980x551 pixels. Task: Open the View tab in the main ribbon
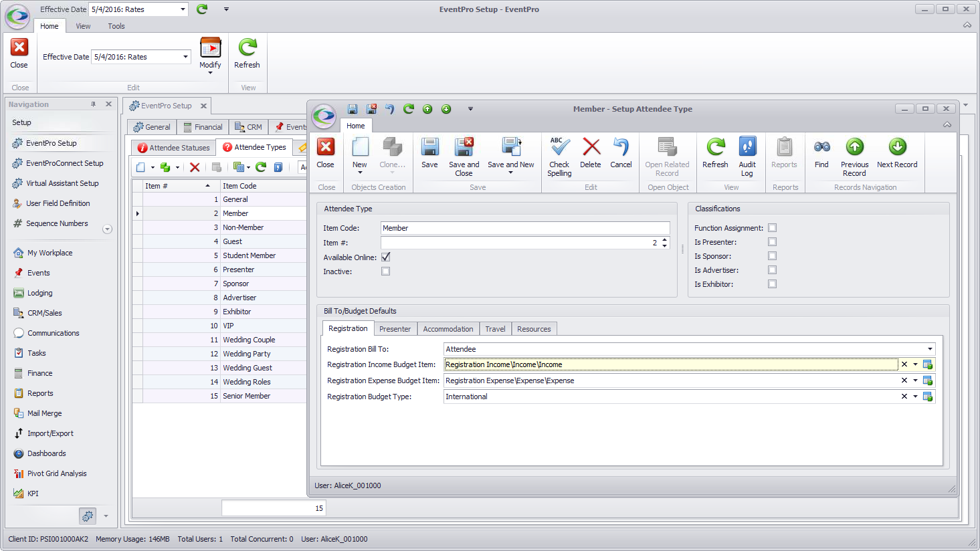83,26
